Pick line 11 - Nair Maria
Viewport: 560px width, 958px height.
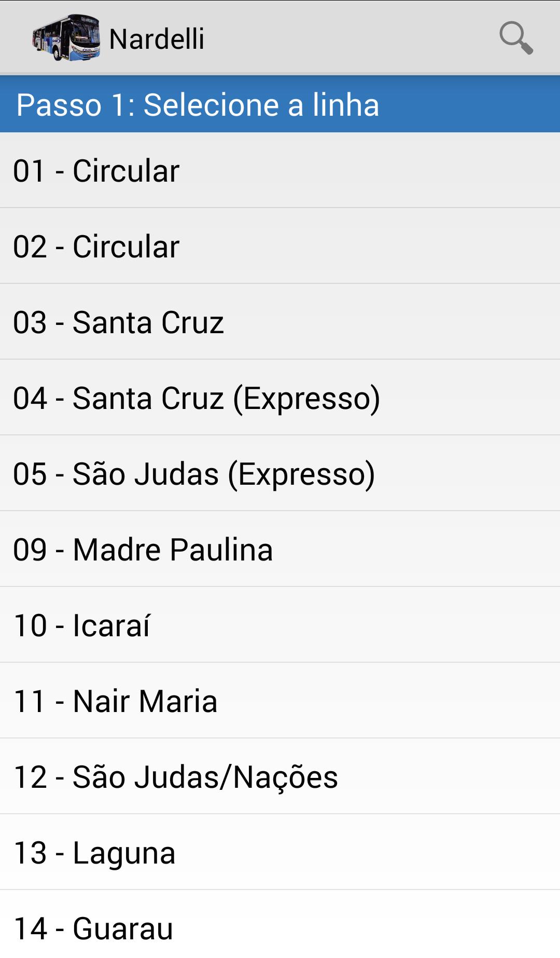(280, 701)
